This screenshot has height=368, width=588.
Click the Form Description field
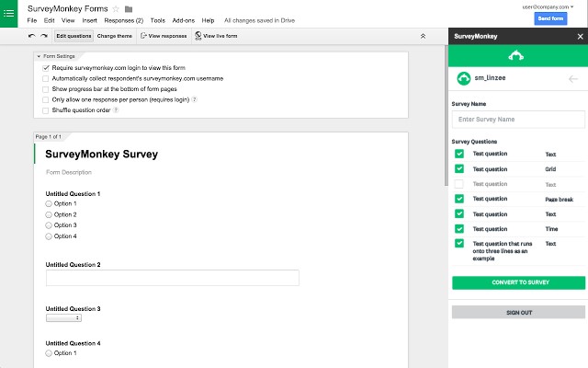(69, 172)
